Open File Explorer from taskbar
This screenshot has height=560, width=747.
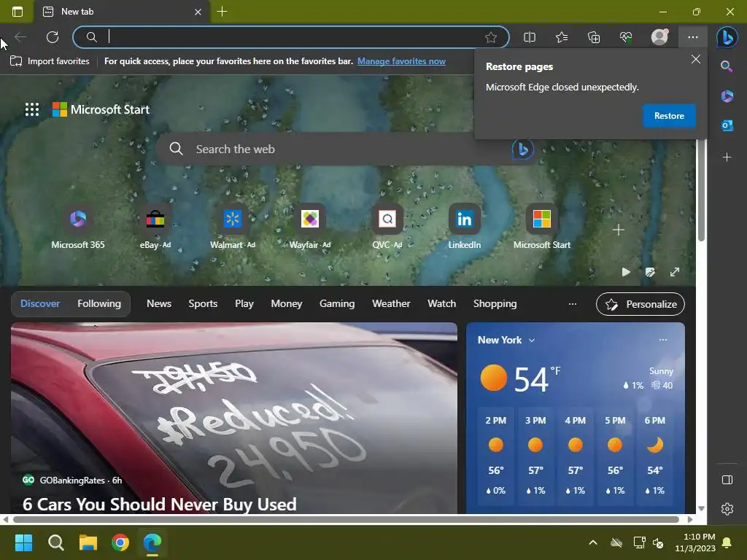(x=88, y=542)
